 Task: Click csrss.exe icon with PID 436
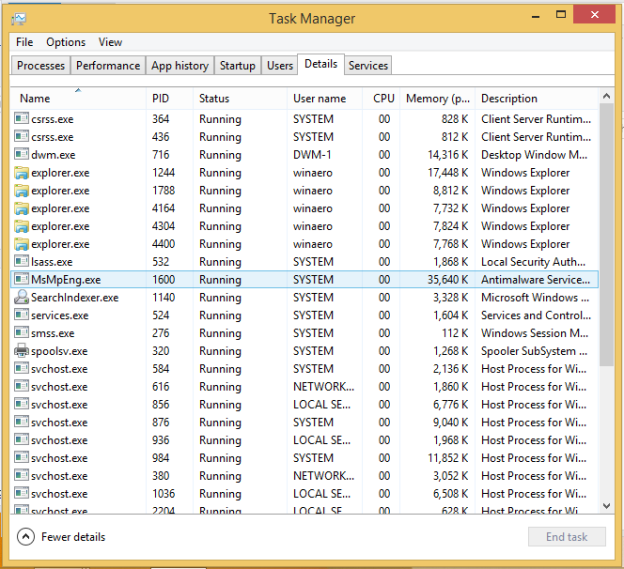(21, 136)
